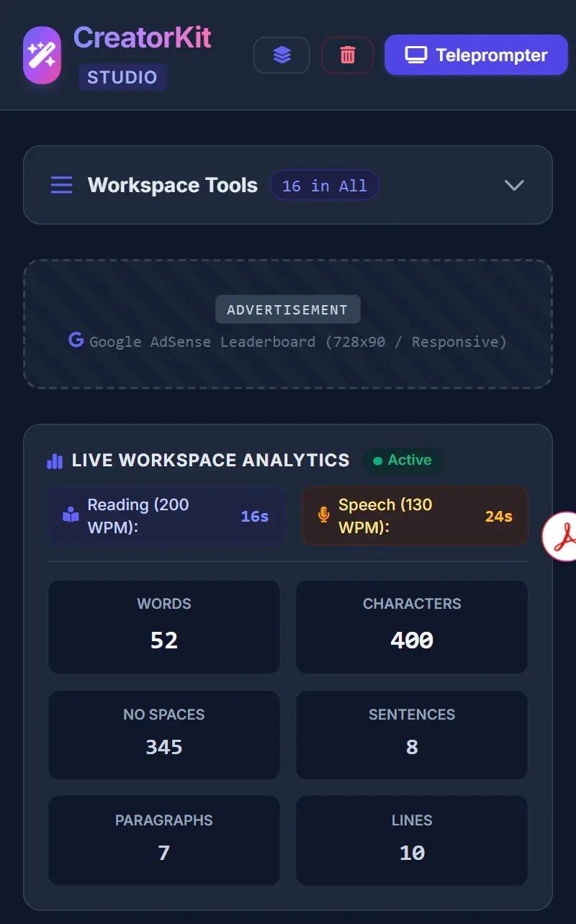This screenshot has width=576, height=924.
Task: Click the Google AdSense Leaderboard text
Action: [x=298, y=341]
